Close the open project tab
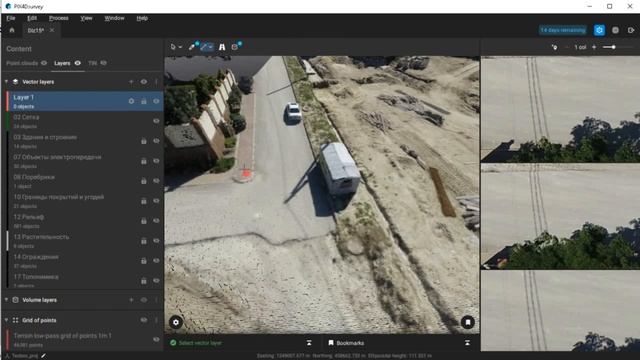This screenshot has height=360, width=640. click(52, 30)
